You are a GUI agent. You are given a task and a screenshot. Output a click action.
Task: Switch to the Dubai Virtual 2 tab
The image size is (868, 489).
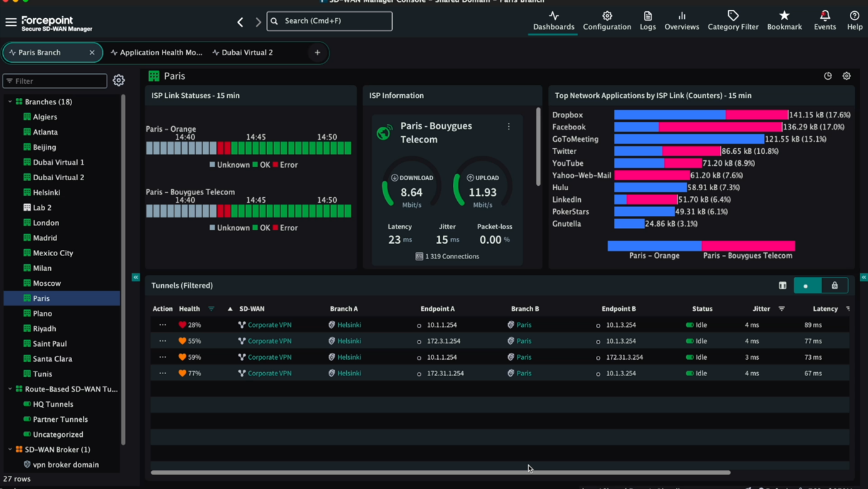242,53
